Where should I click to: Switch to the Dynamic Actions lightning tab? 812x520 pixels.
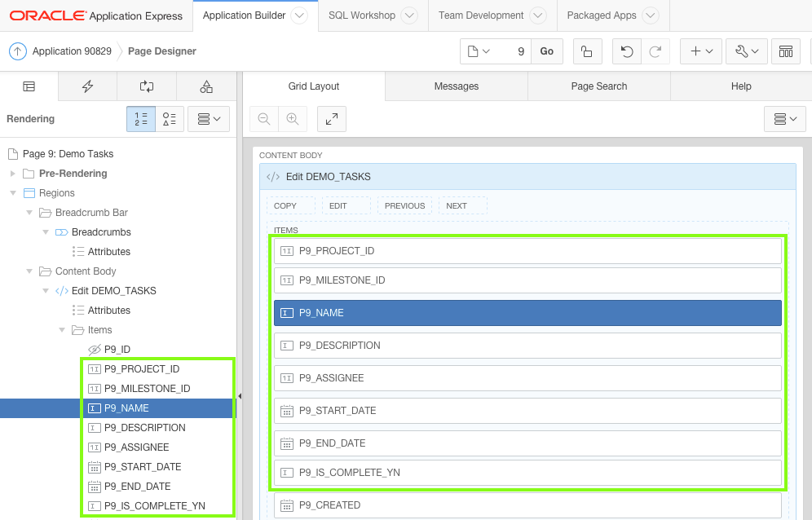tap(87, 86)
